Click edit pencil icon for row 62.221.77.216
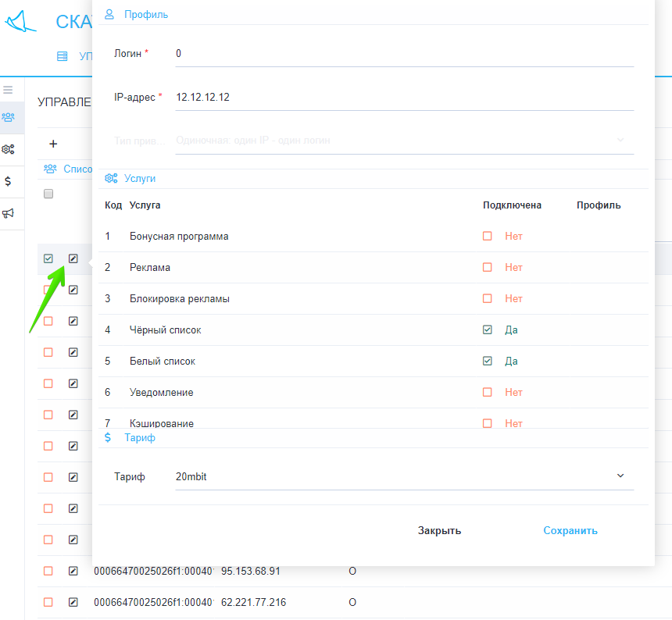This screenshot has height=620, width=672. pos(73,602)
